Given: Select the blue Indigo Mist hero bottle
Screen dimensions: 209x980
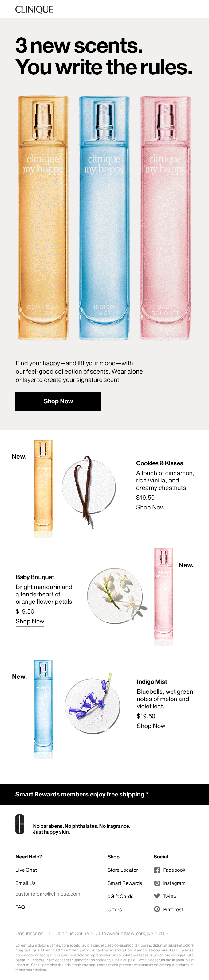Looking at the screenshot, I should (104, 218).
